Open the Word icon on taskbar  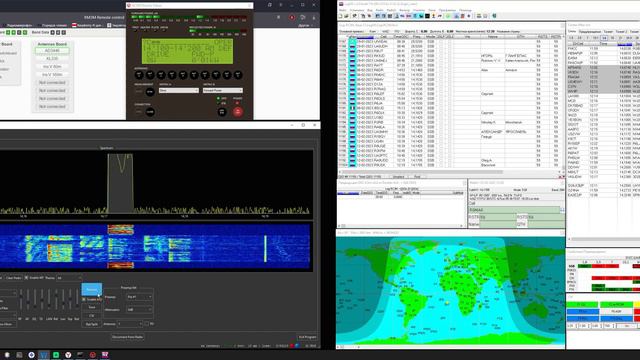click(x=44, y=355)
